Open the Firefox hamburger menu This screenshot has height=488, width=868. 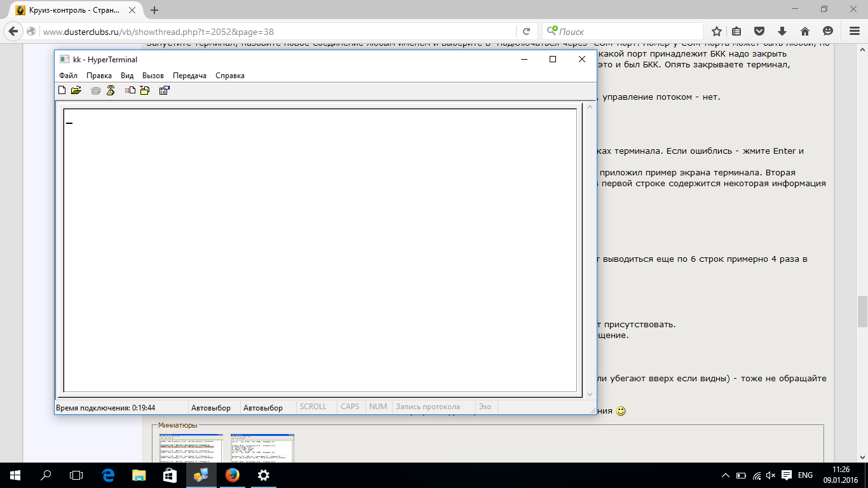(x=854, y=31)
